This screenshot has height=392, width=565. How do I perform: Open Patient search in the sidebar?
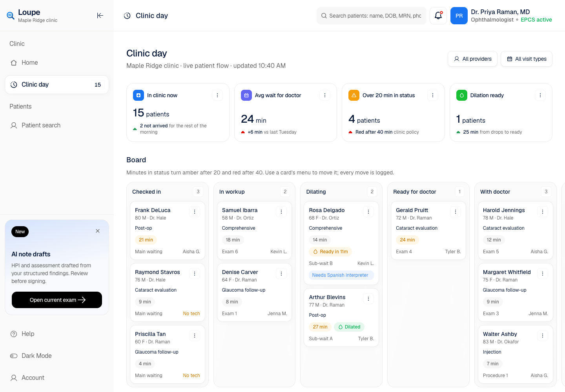tap(57, 125)
